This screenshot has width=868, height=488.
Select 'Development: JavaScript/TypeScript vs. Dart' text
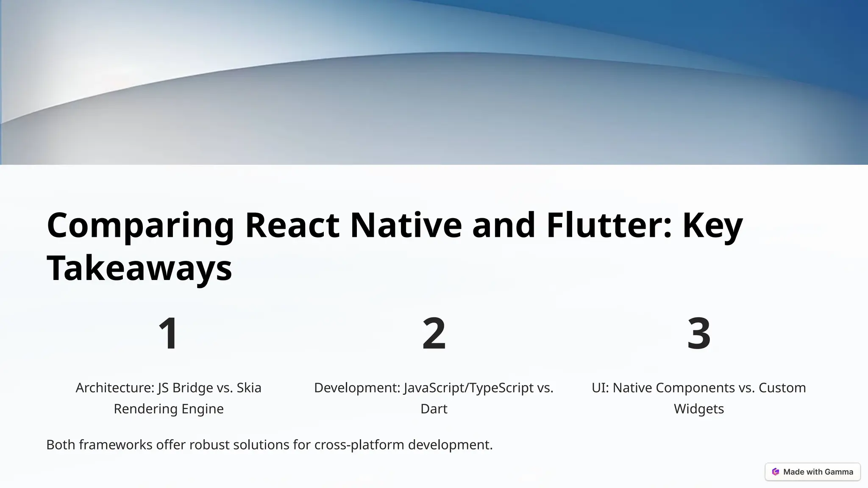pos(434,398)
